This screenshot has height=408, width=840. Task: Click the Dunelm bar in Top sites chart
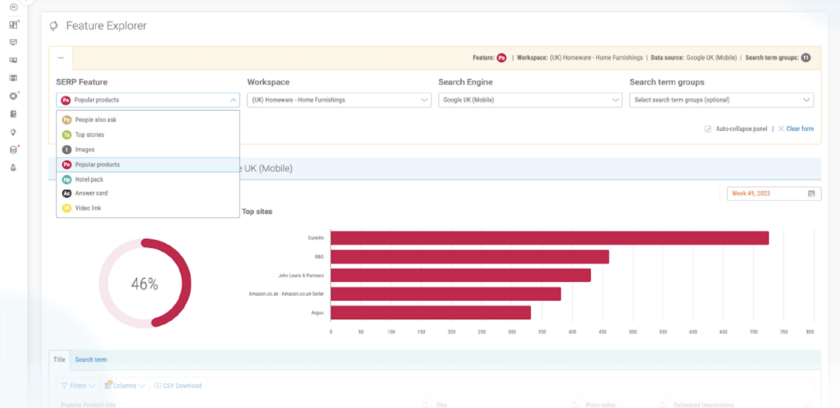(x=550, y=238)
